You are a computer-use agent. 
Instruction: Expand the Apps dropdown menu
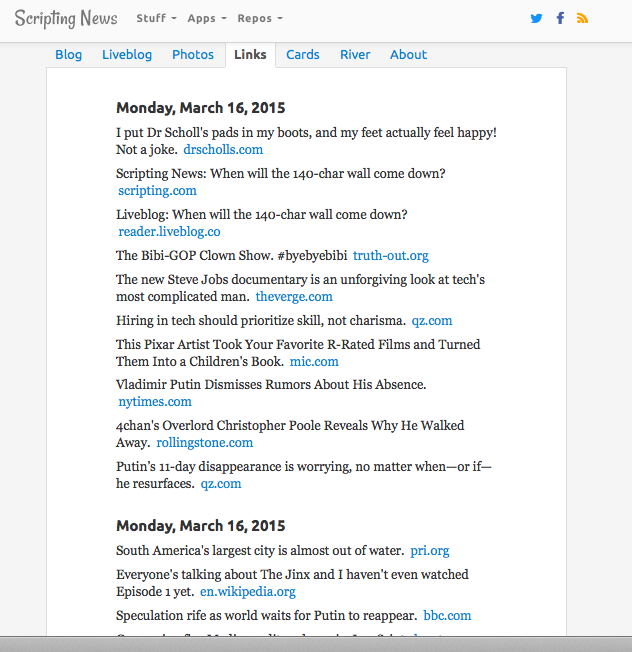pos(207,18)
